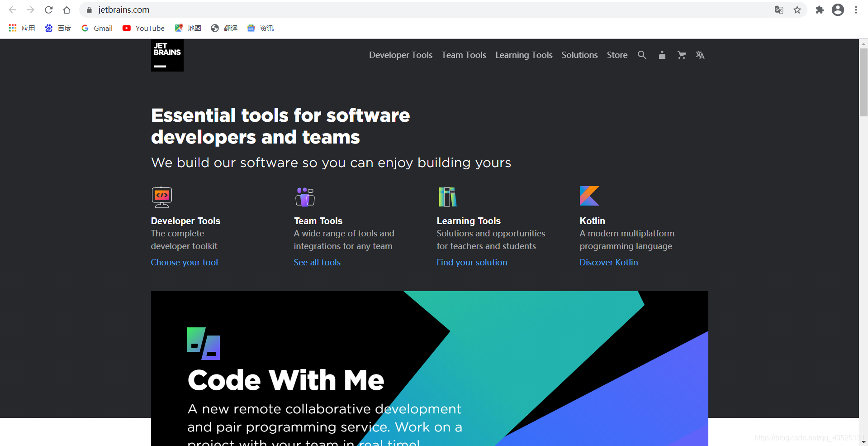Follow the See all tools link
868x446 pixels.
pos(317,262)
